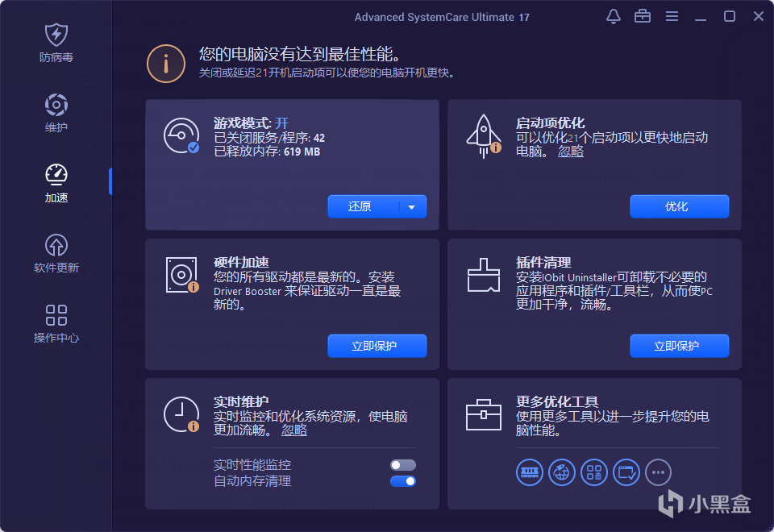774x532 pixels.
Task: Open the RAM memory cleaner tool icon
Action: coord(529,472)
